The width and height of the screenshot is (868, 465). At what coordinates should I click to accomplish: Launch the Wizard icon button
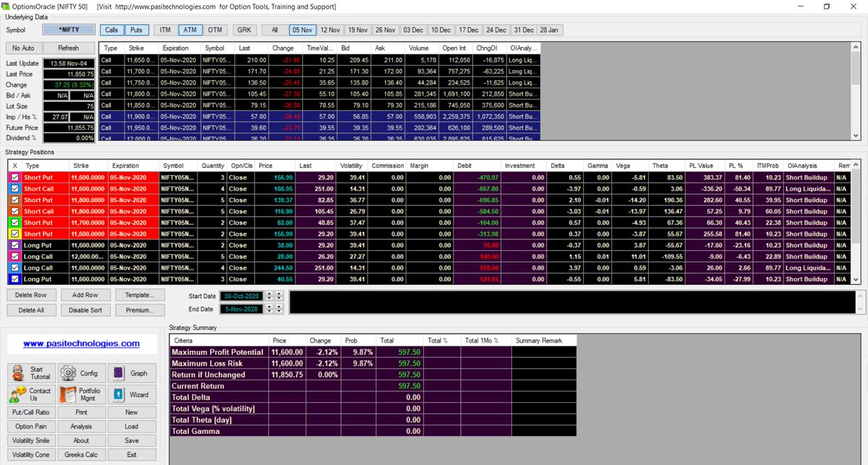pyautogui.click(x=132, y=395)
